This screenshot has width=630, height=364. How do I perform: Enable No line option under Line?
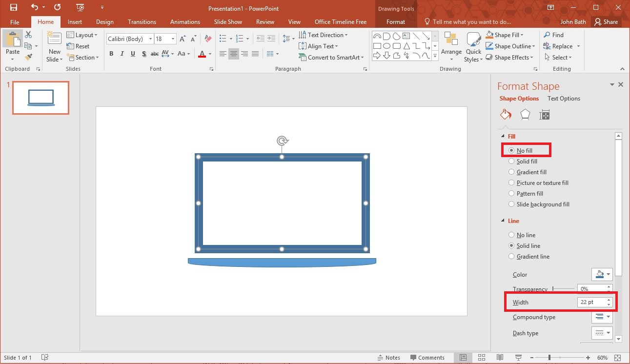coord(511,235)
